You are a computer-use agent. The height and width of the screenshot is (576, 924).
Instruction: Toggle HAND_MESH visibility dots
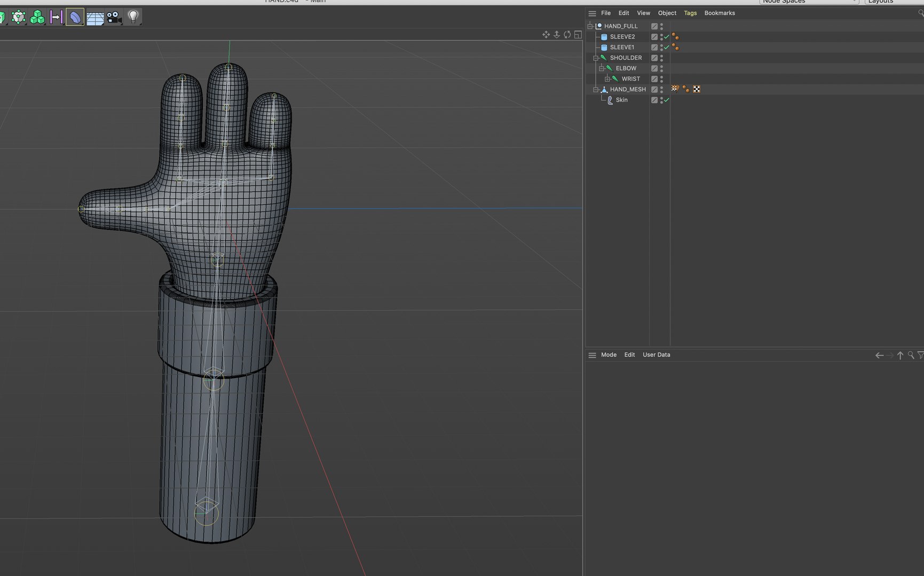click(x=661, y=90)
